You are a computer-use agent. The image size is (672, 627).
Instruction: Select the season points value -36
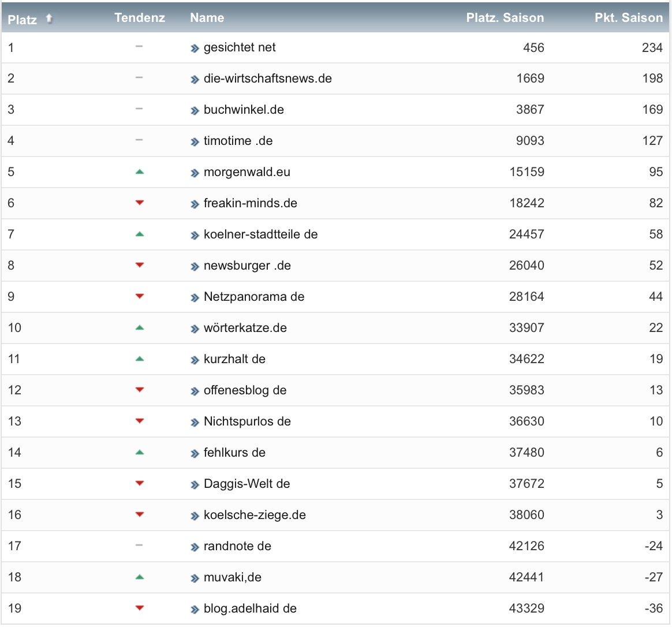tap(654, 609)
